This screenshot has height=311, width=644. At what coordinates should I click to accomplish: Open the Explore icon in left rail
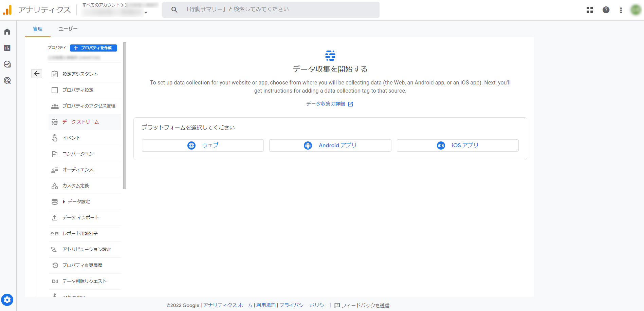pyautogui.click(x=7, y=64)
